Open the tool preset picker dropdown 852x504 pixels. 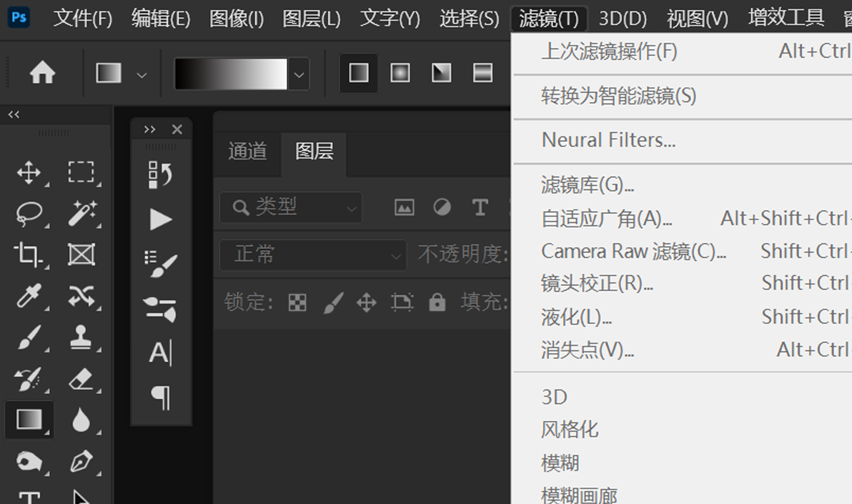[142, 75]
